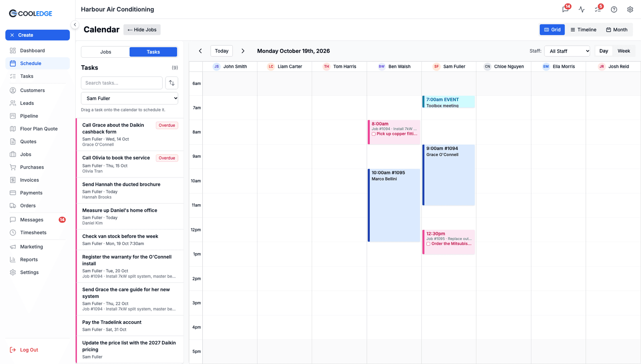
Task: Collapse the sidebar with the chevron button
Action: [x=75, y=24]
